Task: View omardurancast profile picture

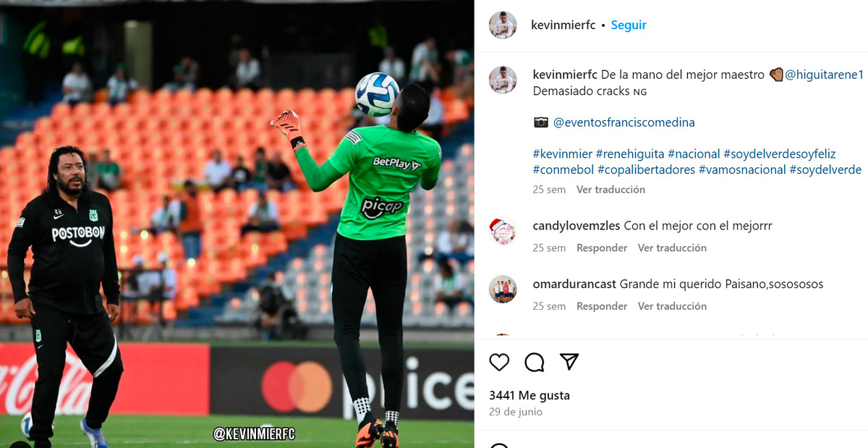Action: 503,289
